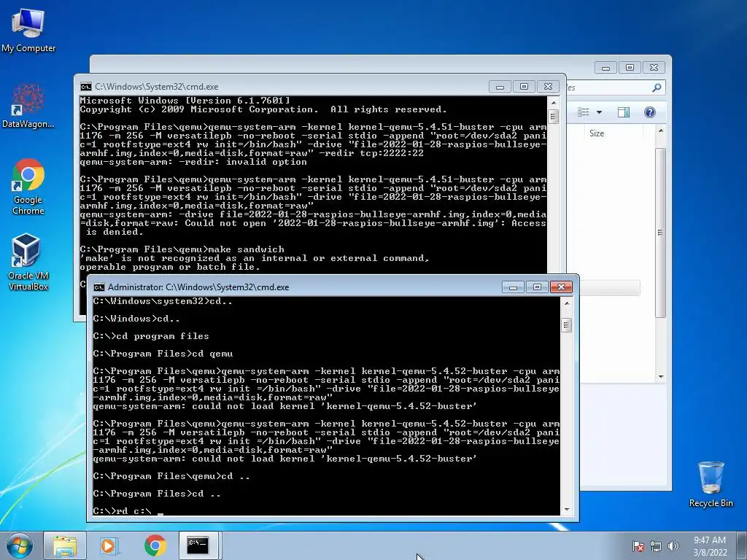Open the Google Chrome desktop shortcut
This screenshot has width=747, height=560.
(x=28, y=186)
